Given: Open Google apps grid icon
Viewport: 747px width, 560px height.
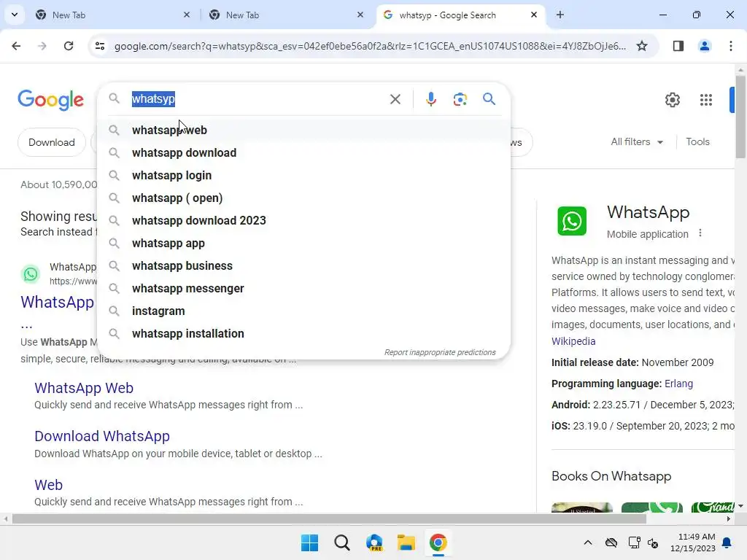Looking at the screenshot, I should (706, 99).
